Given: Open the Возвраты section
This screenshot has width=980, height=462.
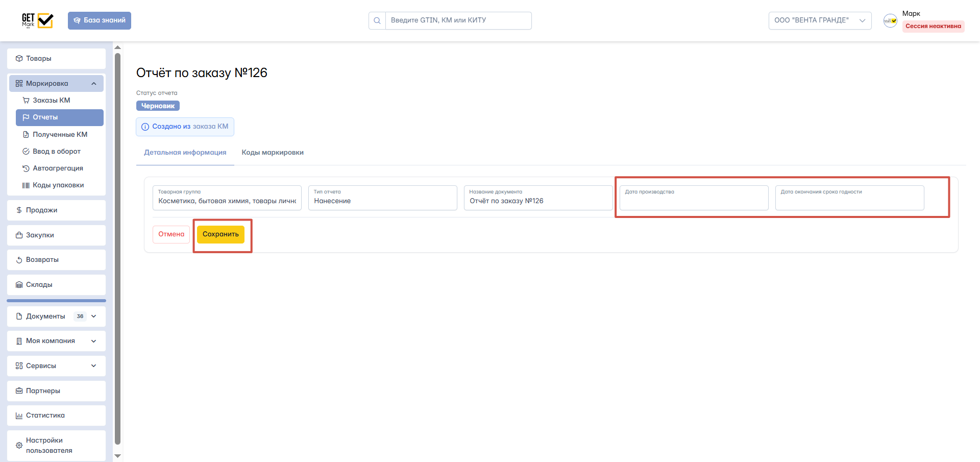Looking at the screenshot, I should pyautogui.click(x=56, y=260).
